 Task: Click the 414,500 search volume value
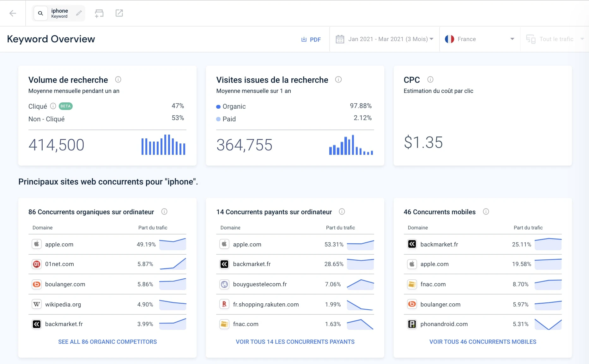[57, 145]
